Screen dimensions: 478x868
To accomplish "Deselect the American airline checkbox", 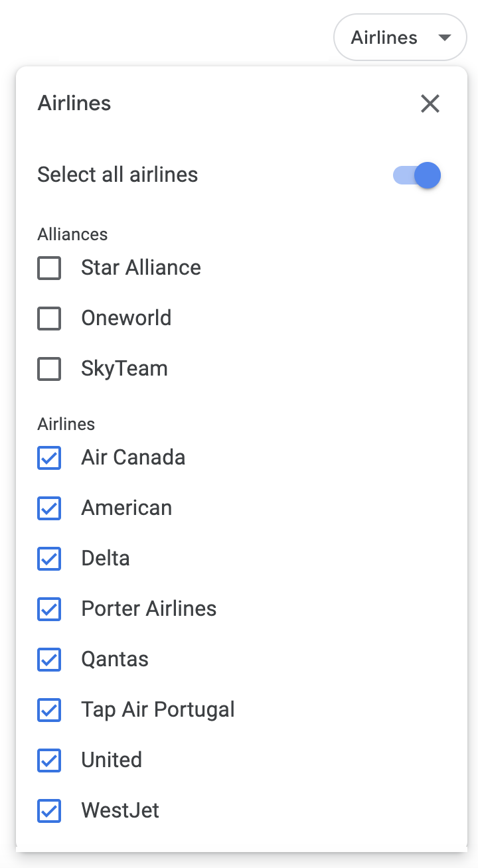I will [x=49, y=508].
